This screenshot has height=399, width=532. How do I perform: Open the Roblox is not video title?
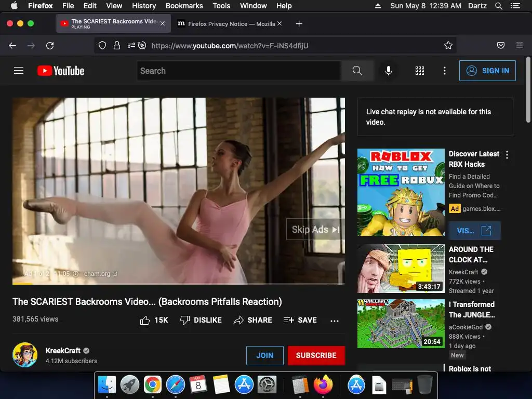(x=470, y=368)
